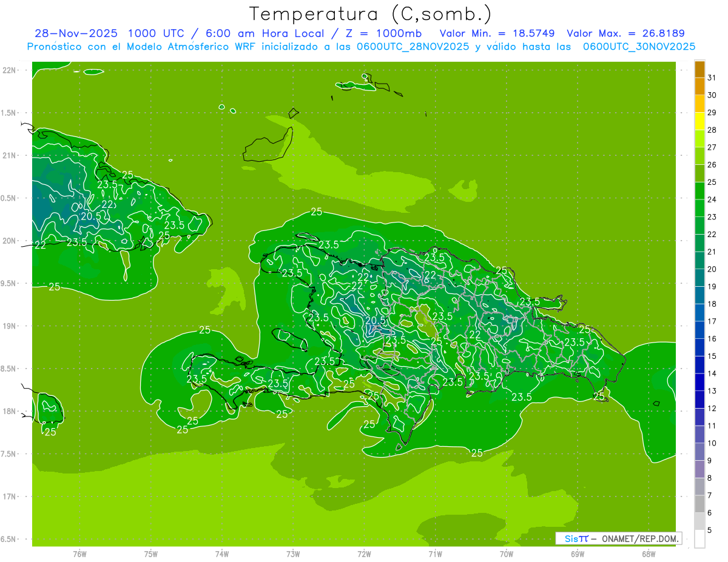Click the 22N latitude axis label
This screenshot has height=562, width=728.
click(x=10, y=70)
